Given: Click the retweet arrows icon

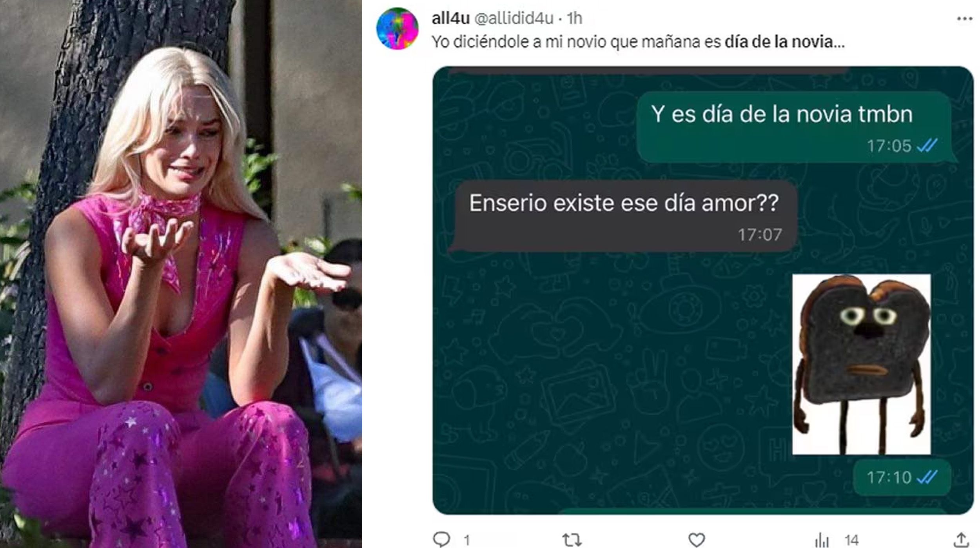Looking at the screenshot, I should point(572,540).
